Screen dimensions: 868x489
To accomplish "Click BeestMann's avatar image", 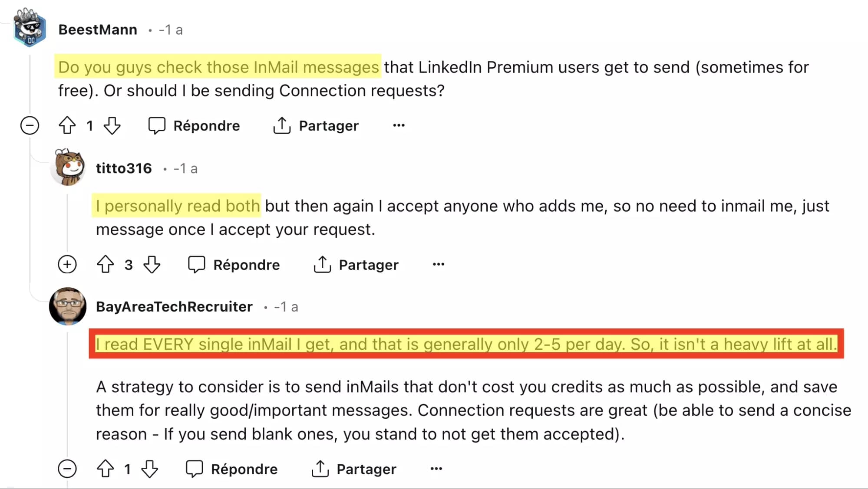I will [30, 27].
